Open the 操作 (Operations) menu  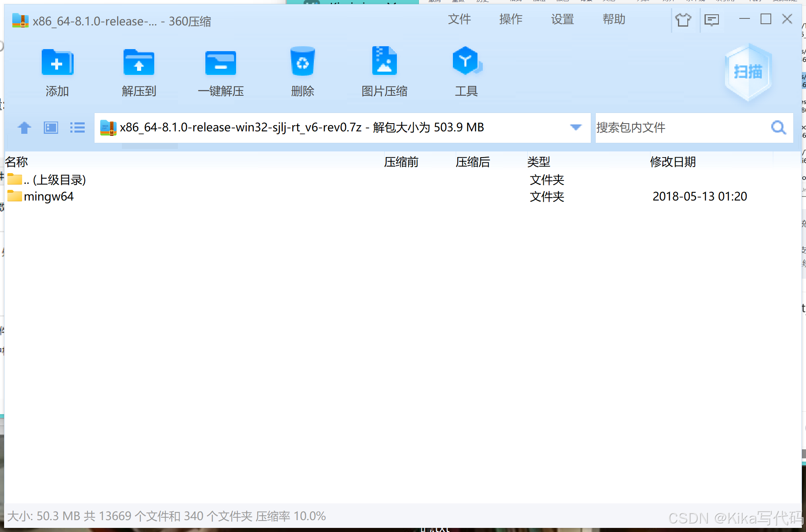(x=511, y=19)
